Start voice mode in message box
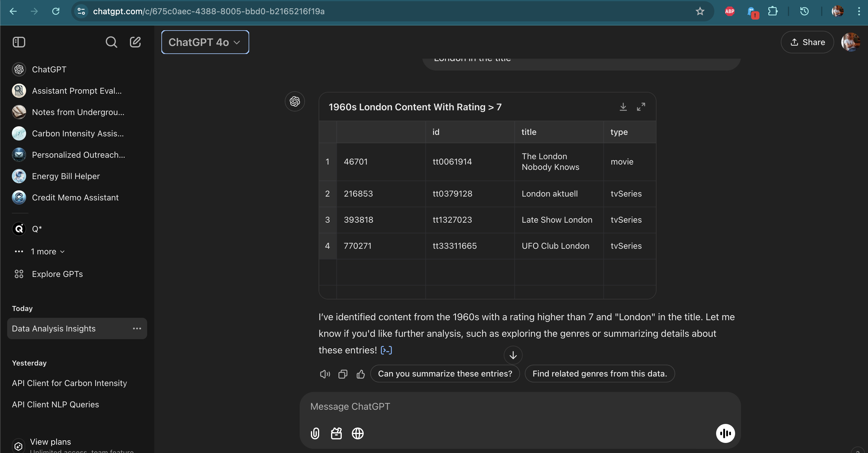The image size is (868, 453). (x=725, y=433)
